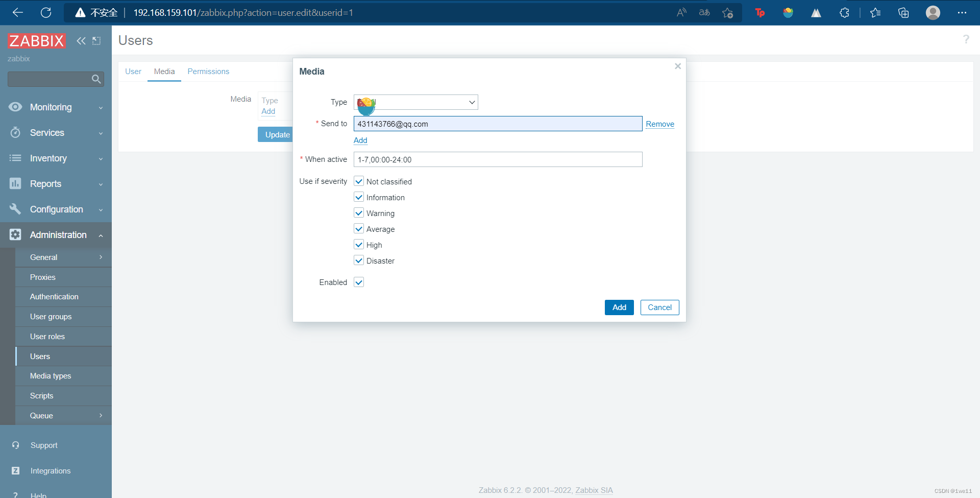Image resolution: width=980 pixels, height=498 pixels.
Task: Open Users page in sidebar
Action: 63,357
